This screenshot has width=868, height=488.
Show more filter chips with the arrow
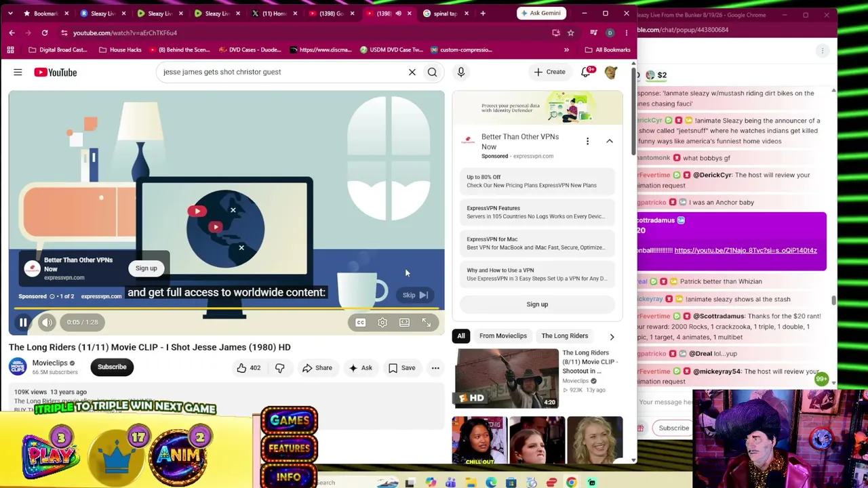coord(612,337)
